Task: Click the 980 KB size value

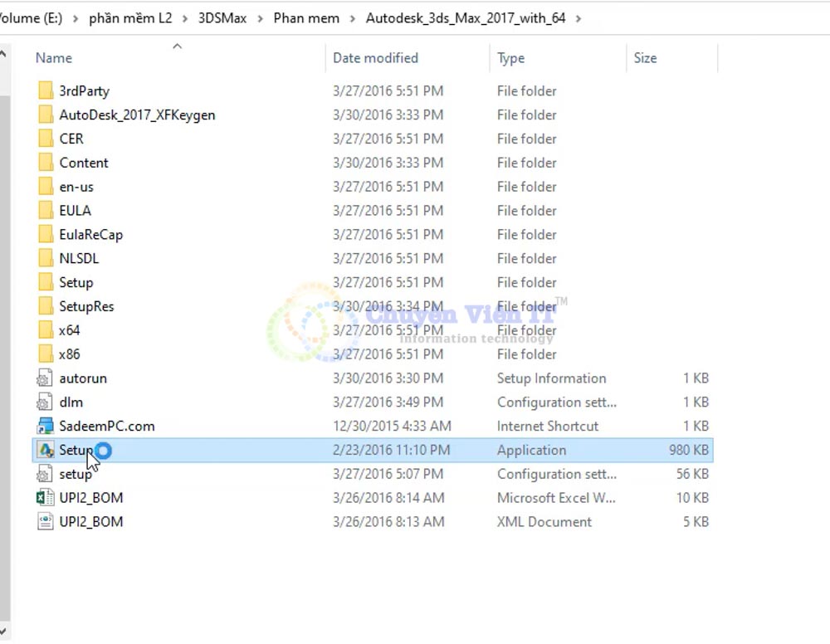Action: (x=689, y=450)
